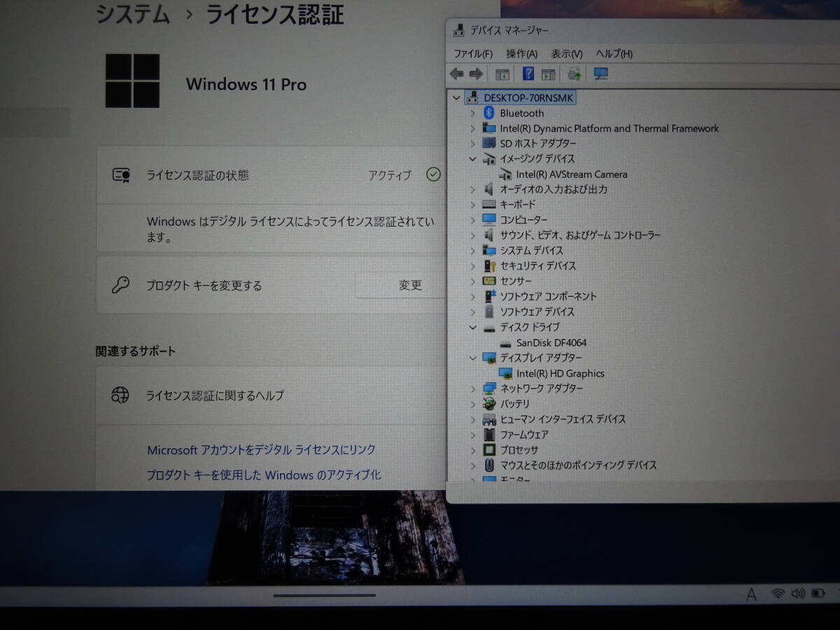Screen dimensions: 840x630
Task: Click link プロダクト キーを使用した Windows のアクティブ化
Action: pyautogui.click(x=264, y=475)
